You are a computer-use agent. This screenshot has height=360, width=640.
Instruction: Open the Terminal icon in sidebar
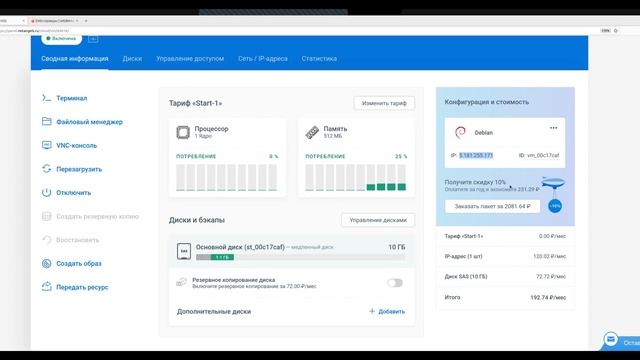(47, 98)
